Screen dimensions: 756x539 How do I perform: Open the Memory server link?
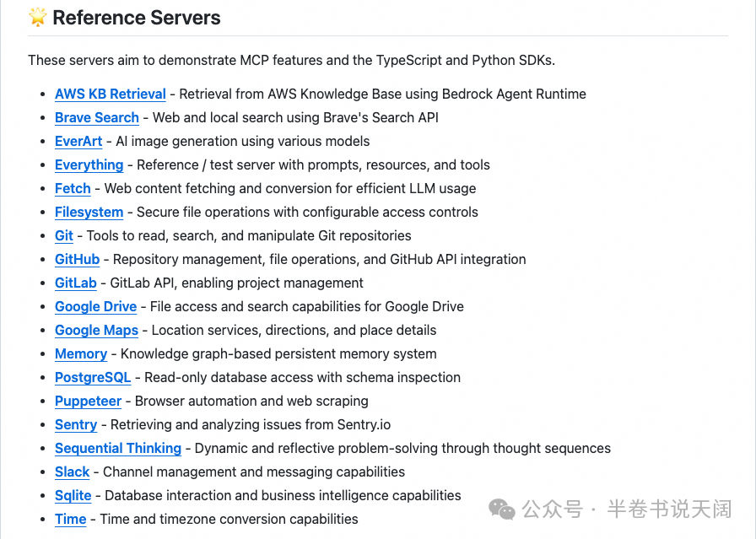[81, 354]
